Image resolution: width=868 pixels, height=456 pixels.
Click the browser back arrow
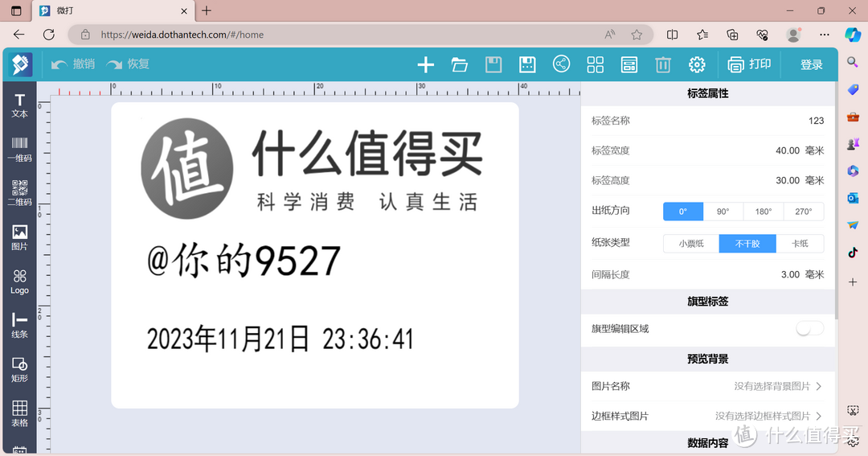coord(18,35)
